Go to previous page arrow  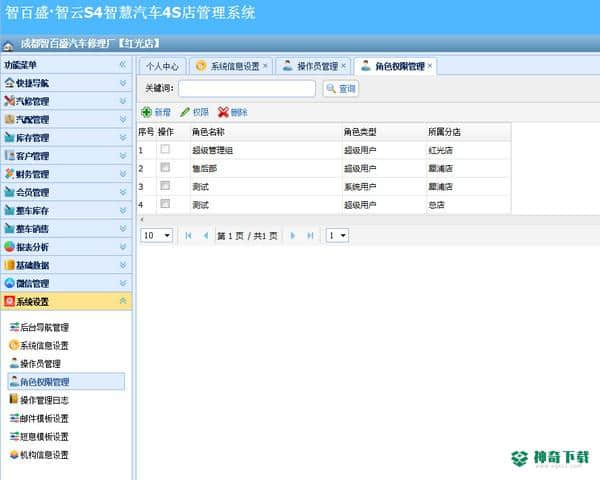206,235
